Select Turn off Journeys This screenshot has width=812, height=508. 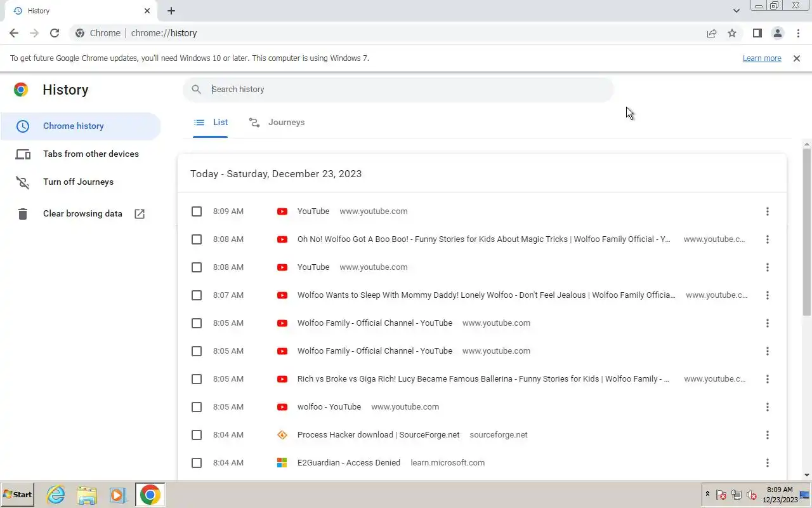point(81,182)
